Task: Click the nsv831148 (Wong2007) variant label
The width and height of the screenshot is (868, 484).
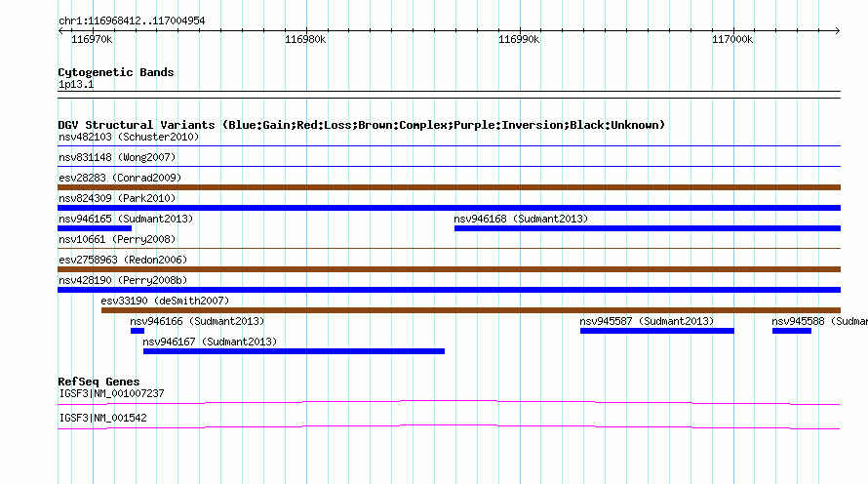Action: coord(117,157)
